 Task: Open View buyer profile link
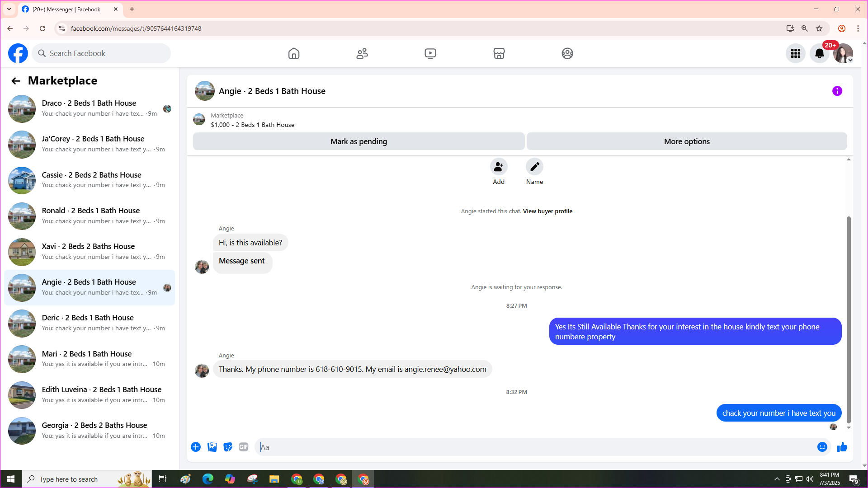tap(547, 211)
